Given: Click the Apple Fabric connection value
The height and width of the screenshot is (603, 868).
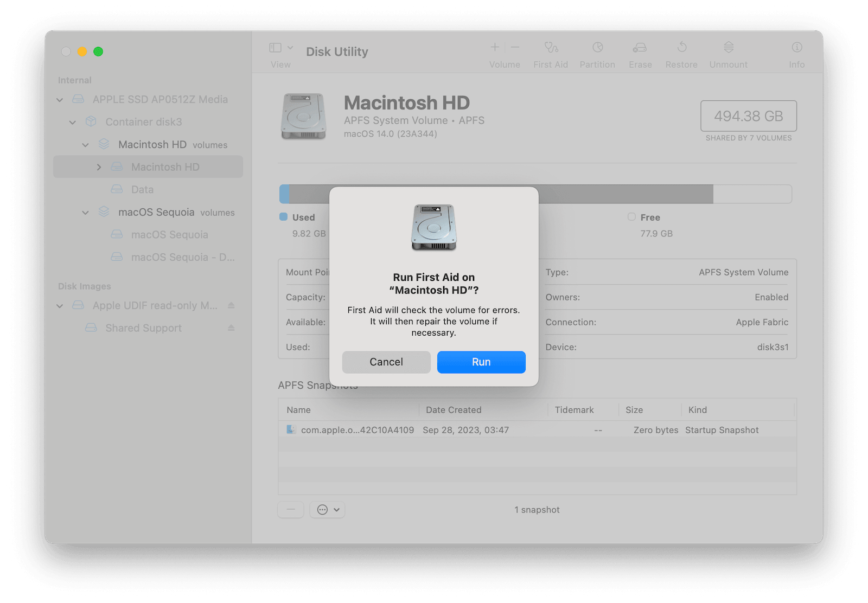Looking at the screenshot, I should (762, 322).
